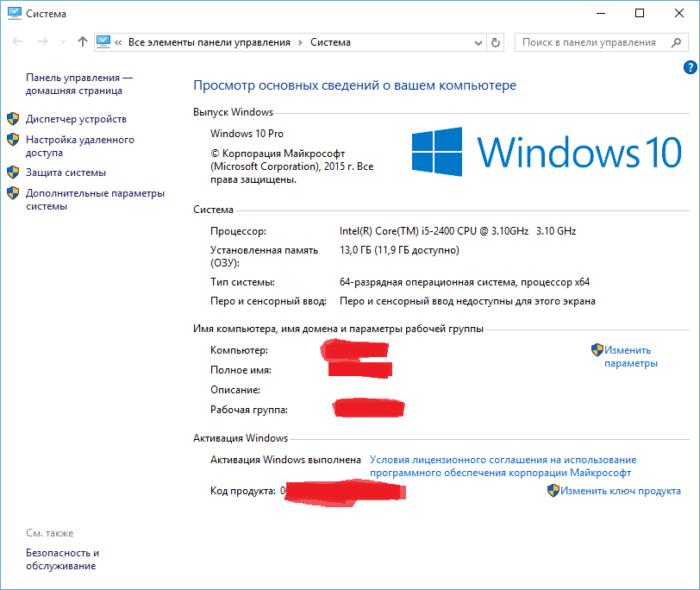Open 'Дополнительные параметры системы' link
The image size is (700, 590).
95,199
